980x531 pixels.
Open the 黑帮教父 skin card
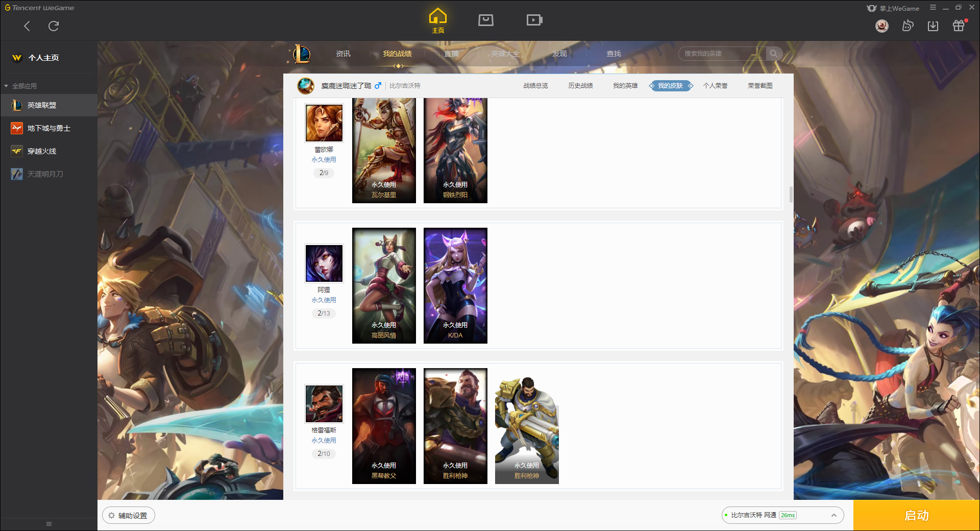pyautogui.click(x=384, y=426)
